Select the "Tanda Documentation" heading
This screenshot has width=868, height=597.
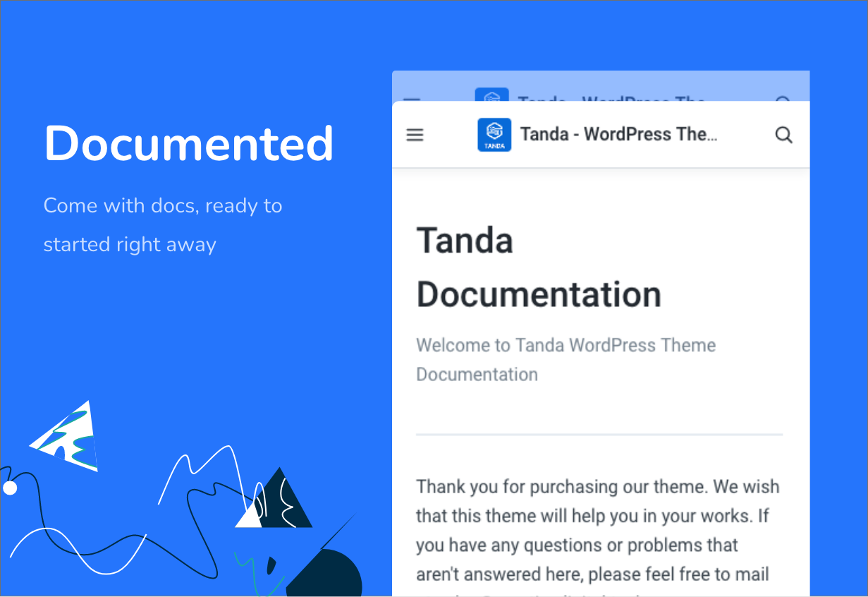click(539, 267)
